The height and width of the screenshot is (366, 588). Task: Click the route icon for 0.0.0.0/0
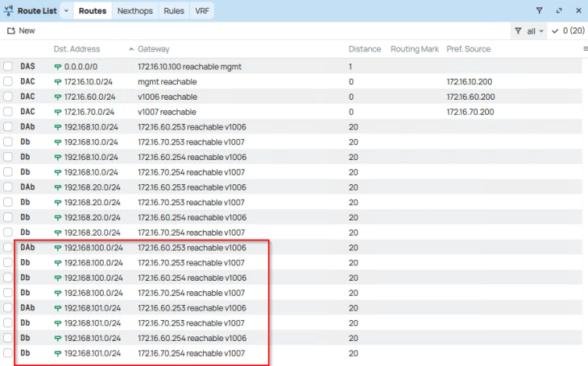pos(58,67)
